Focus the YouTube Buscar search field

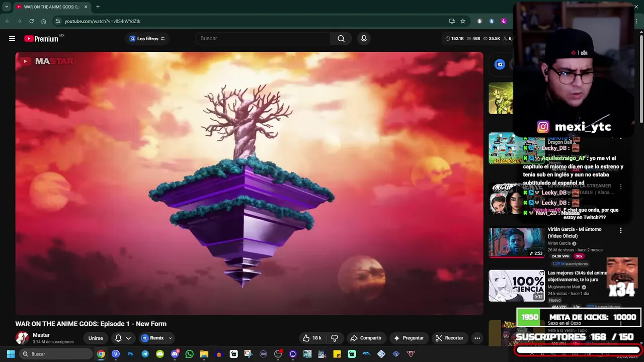[263, 39]
